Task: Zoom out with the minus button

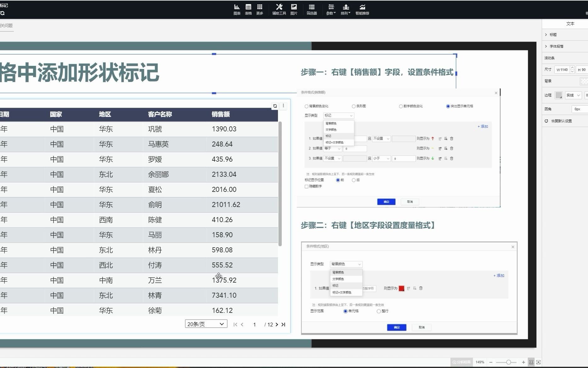Action: click(491, 362)
